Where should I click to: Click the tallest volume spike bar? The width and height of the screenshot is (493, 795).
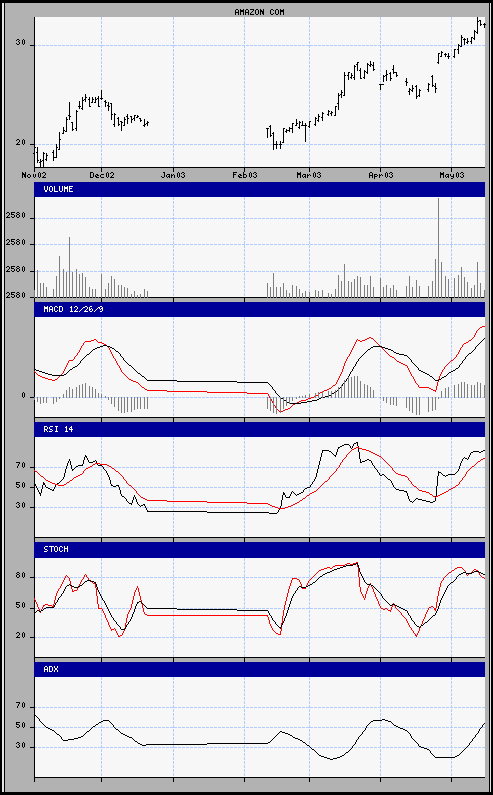pyautogui.click(x=438, y=247)
